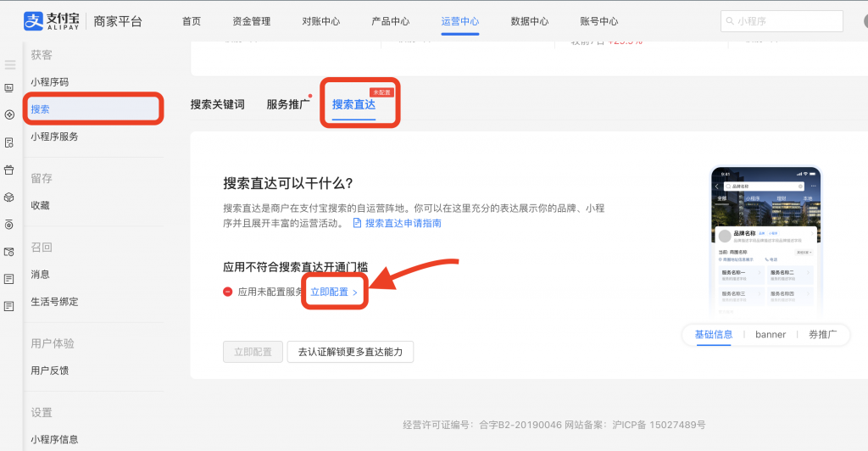Image resolution: width=868 pixels, height=451 pixels.
Task: Select the 搜索 item in the sidebar
Action: click(x=93, y=109)
